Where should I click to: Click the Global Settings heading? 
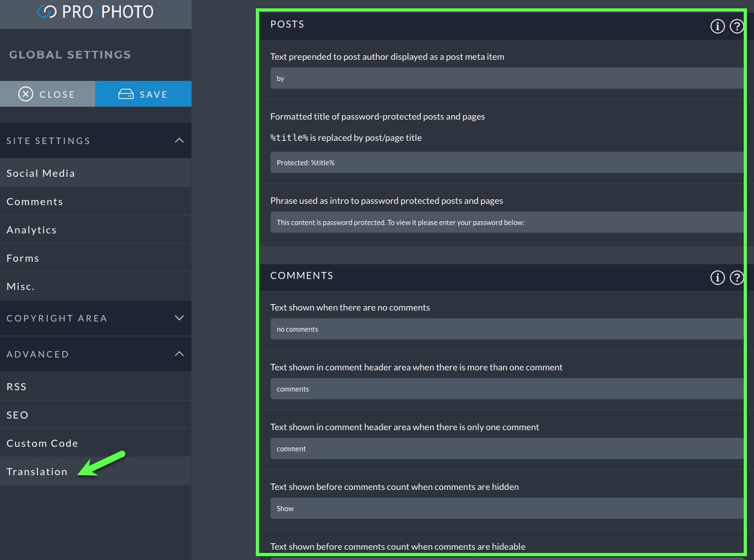[70, 55]
